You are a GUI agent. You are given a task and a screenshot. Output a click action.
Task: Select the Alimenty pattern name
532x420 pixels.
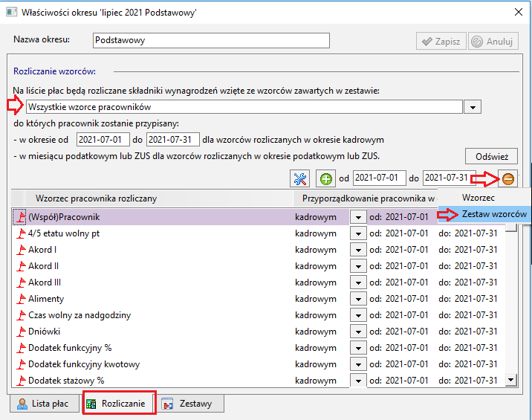tap(46, 299)
